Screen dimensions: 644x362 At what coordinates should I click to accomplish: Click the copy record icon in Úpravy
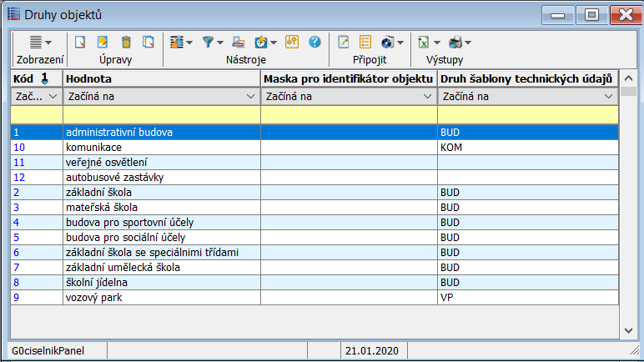(148, 42)
